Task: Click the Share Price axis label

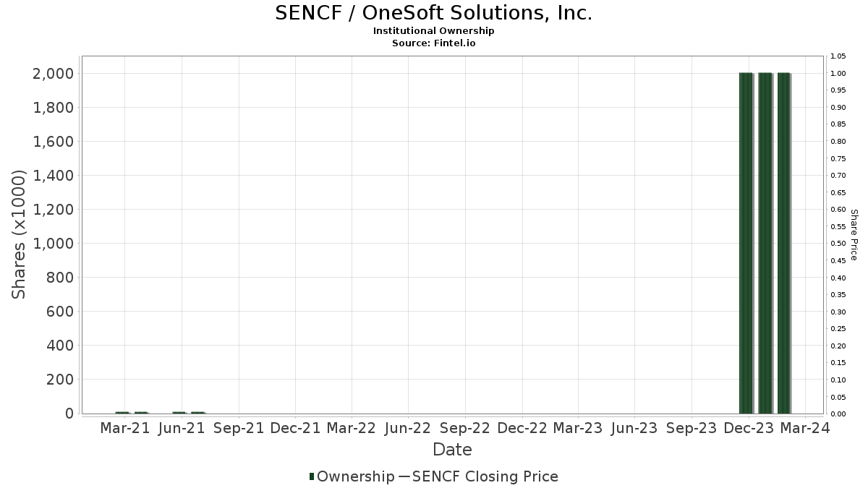Action: pyautogui.click(x=854, y=235)
